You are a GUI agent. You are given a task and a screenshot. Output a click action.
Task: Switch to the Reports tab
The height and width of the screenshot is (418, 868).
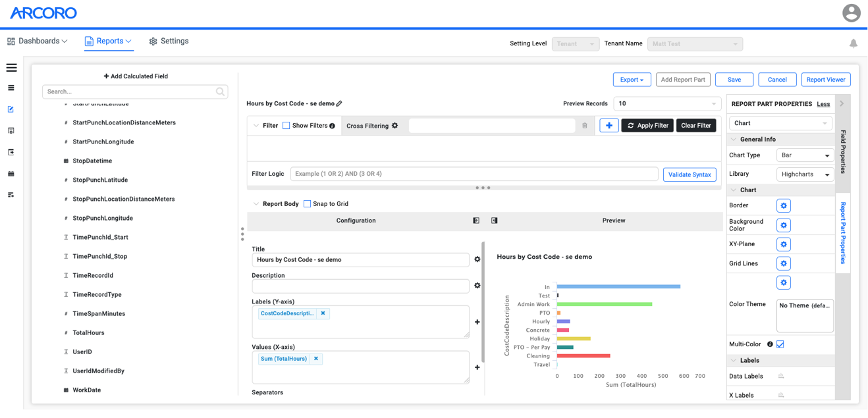[108, 40]
